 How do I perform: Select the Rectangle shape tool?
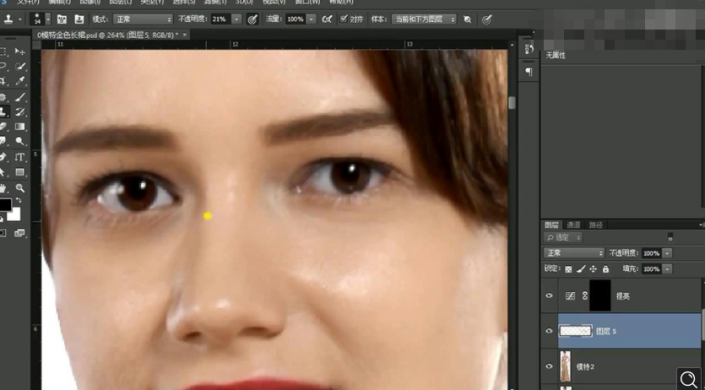(x=20, y=172)
